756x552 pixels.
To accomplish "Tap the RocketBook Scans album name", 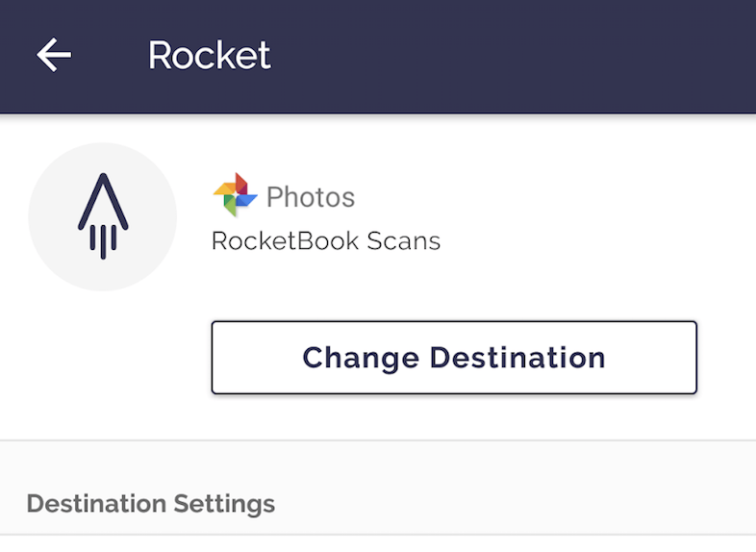I will coord(325,240).
